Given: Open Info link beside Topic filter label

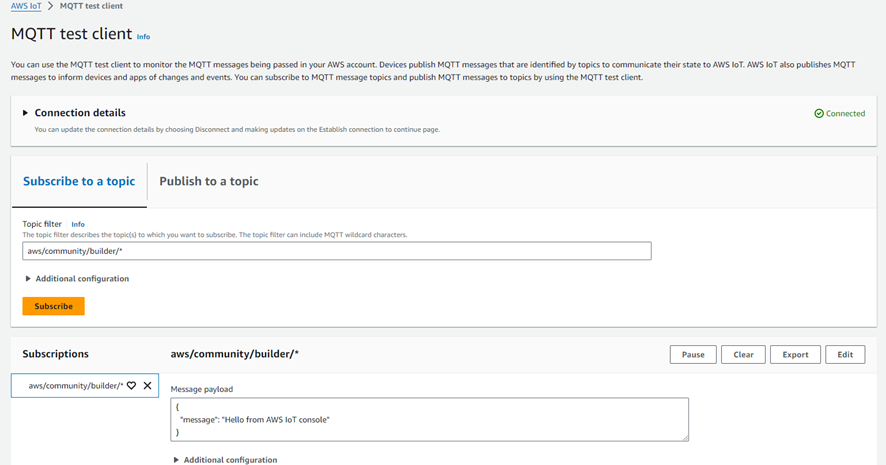Looking at the screenshot, I should [x=78, y=224].
